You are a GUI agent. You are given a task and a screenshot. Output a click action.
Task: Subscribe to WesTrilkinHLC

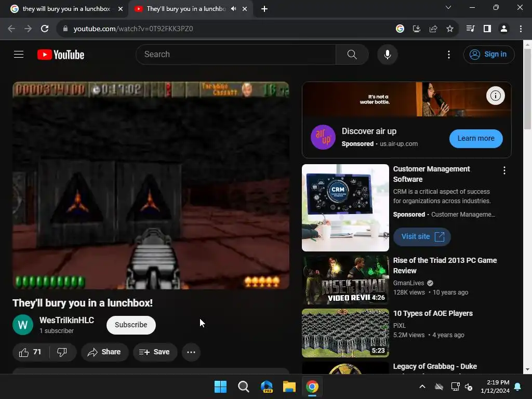(x=131, y=325)
